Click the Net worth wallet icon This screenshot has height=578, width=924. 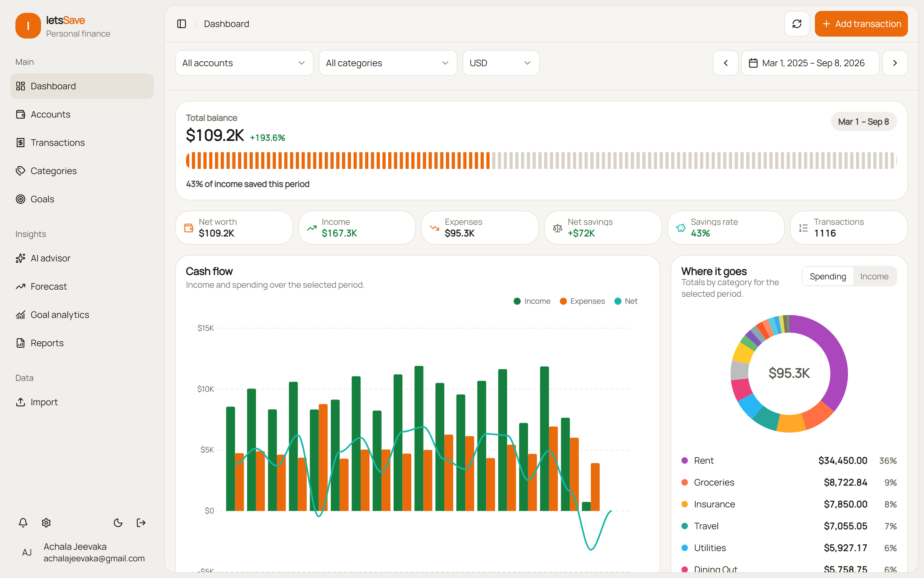189,228
